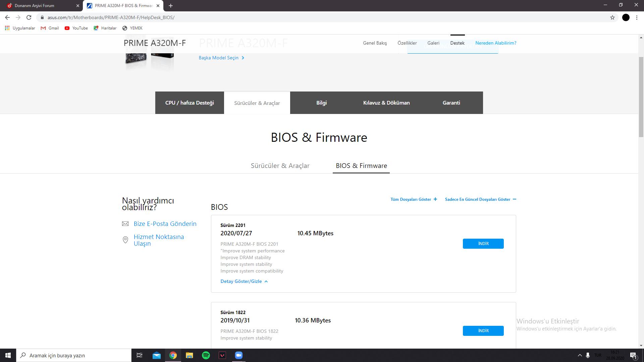The height and width of the screenshot is (362, 644).
Task: Click the PRIME A320M-F product thumbnail
Action: (150, 54)
